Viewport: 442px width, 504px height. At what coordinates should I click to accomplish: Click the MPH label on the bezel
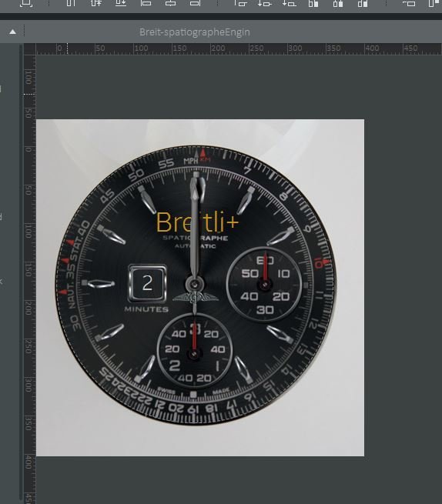point(190,161)
